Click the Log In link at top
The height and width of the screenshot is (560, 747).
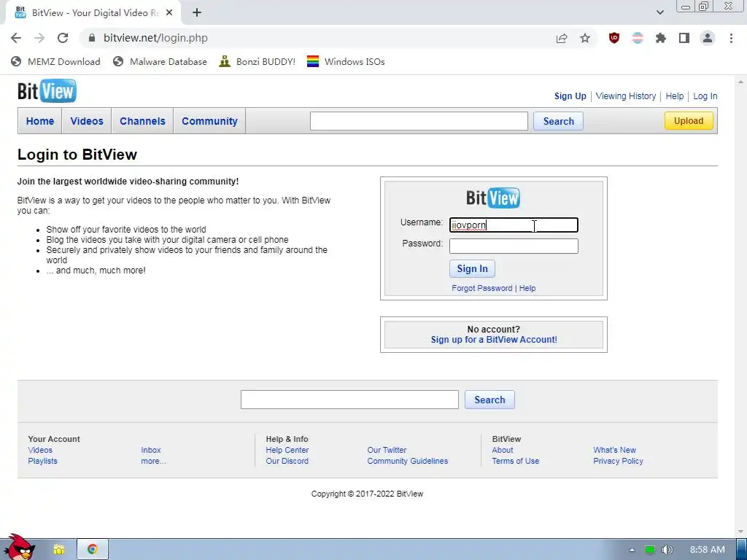point(705,96)
